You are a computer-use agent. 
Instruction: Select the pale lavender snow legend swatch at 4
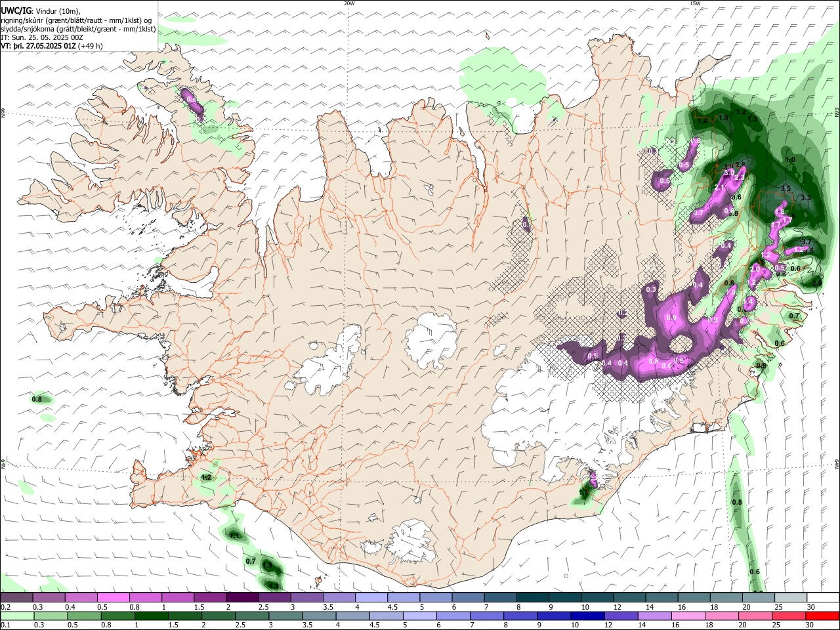371,598
